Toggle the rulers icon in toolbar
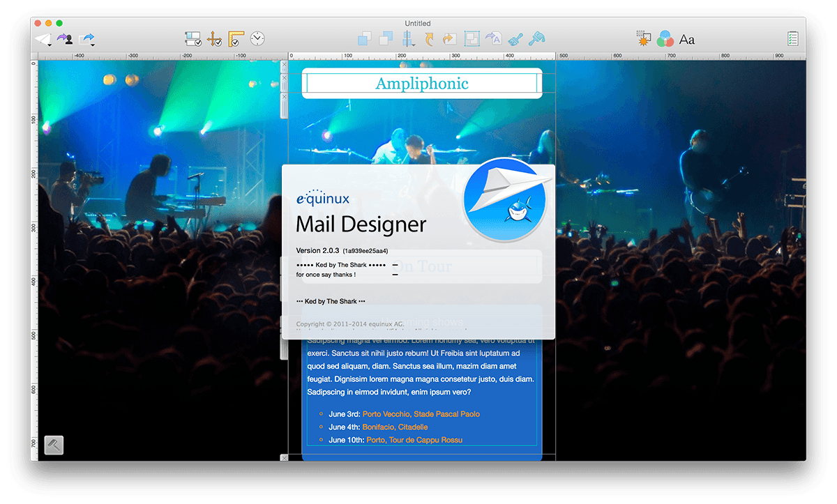 236,39
